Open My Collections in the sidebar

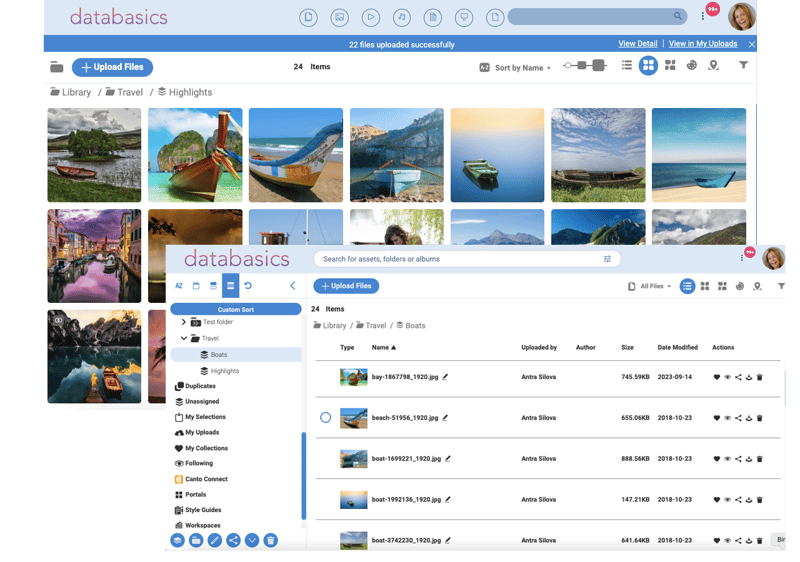[206, 448]
